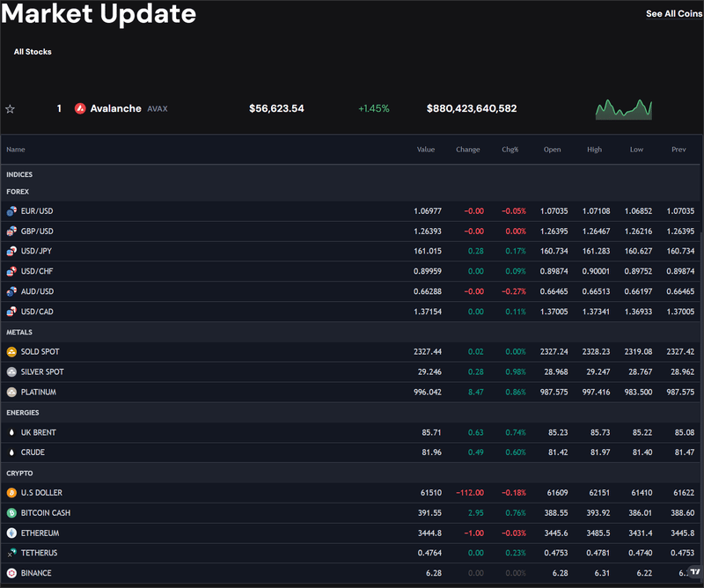This screenshot has width=704, height=588.
Task: Sort by the Open column header
Action: [553, 150]
